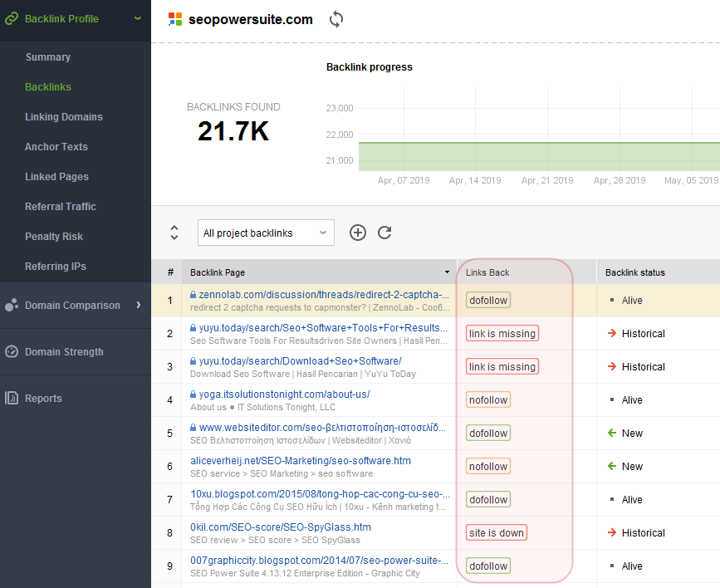Click the seopowersuite.com colored squares logo
Screen dimensions: 720x588
pyautogui.click(x=175, y=19)
